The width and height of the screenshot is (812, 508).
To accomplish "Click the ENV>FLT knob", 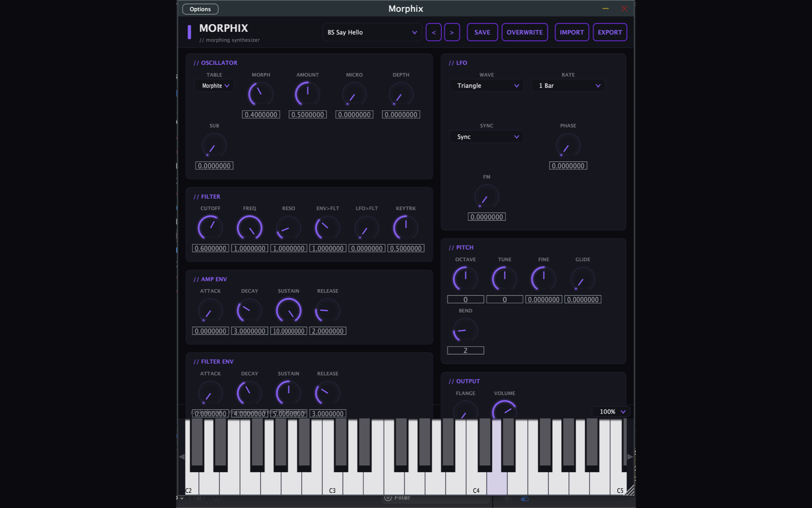I will click(327, 227).
